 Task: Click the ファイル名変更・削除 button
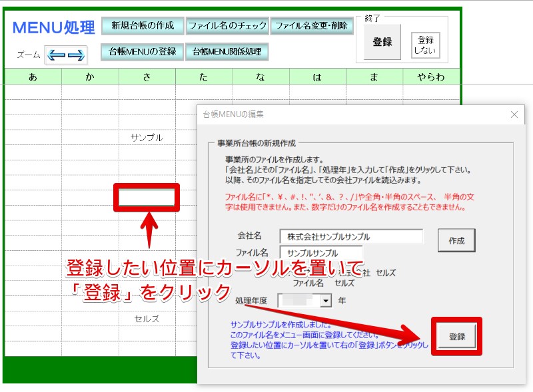click(312, 26)
